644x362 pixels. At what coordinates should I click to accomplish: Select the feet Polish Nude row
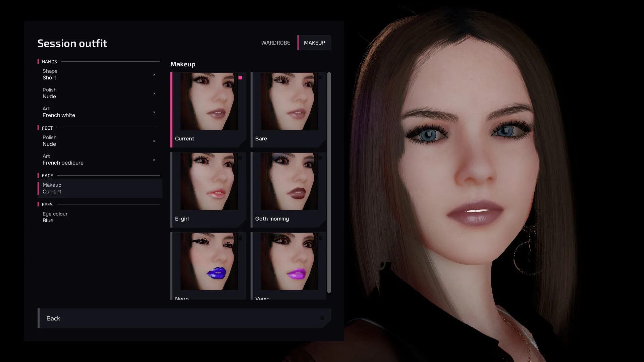tap(100, 141)
